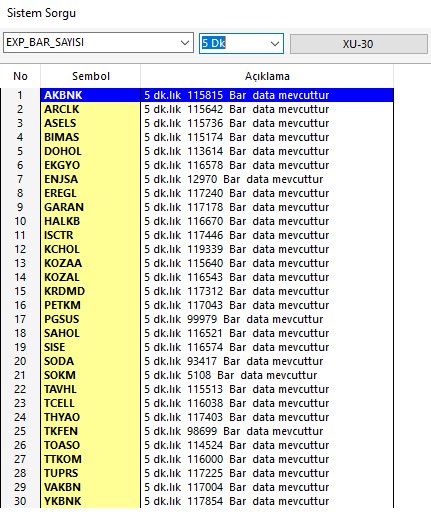The width and height of the screenshot is (431, 526).
Task: Click row number 21 in No column
Action: click(x=20, y=375)
